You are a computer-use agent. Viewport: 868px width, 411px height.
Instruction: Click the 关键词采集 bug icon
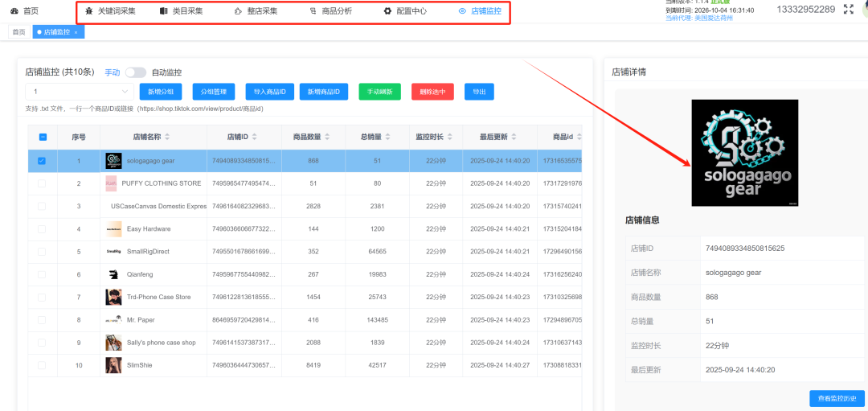point(89,11)
